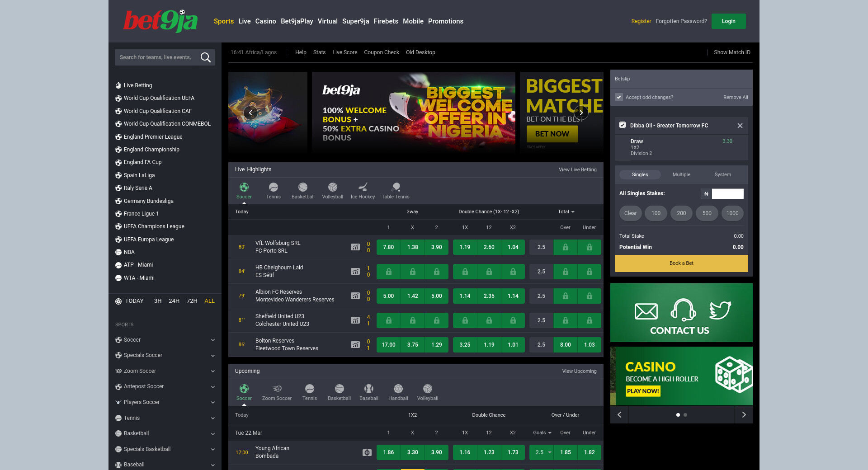Click the search magnifier icon

click(x=206, y=57)
